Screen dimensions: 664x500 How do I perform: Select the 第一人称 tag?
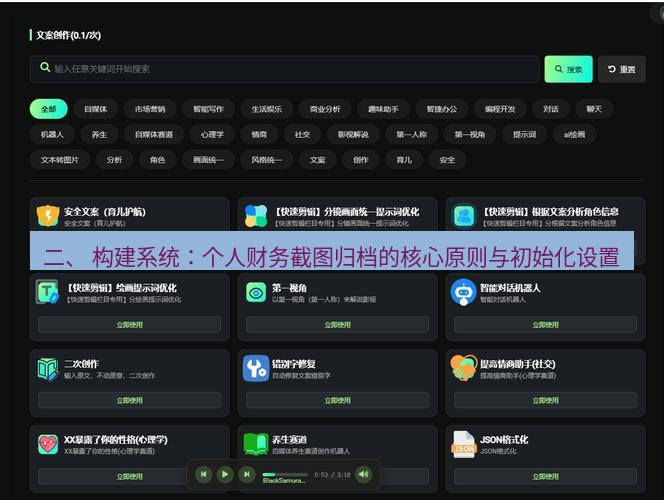412,134
